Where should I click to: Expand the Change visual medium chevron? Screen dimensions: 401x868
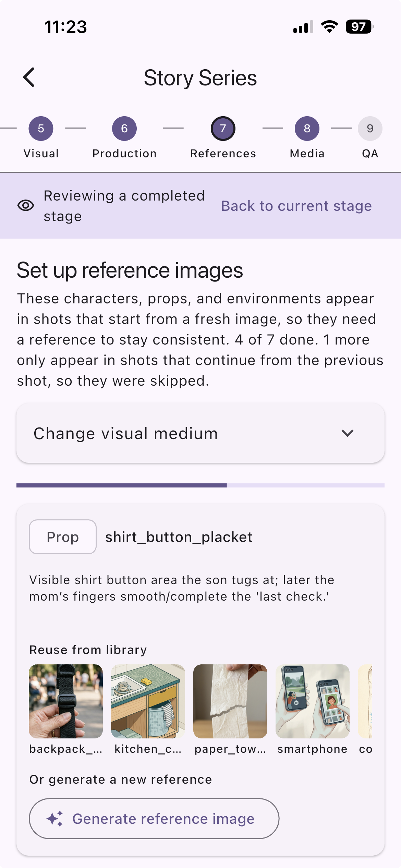[348, 433]
